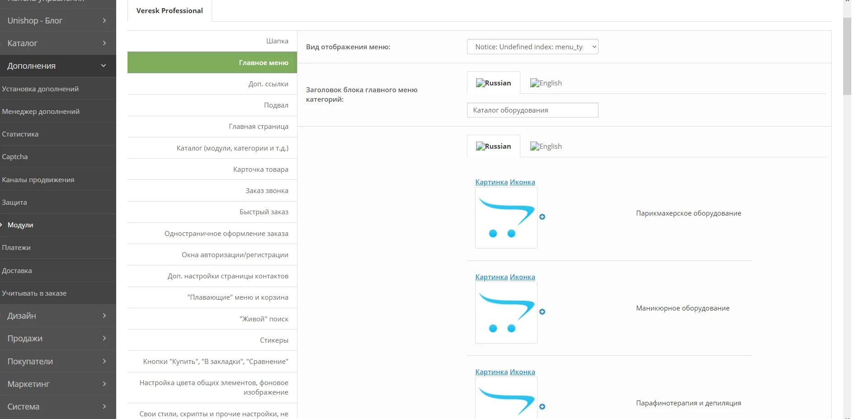Collapse the Дополнения sidebar section

pyautogui.click(x=58, y=66)
